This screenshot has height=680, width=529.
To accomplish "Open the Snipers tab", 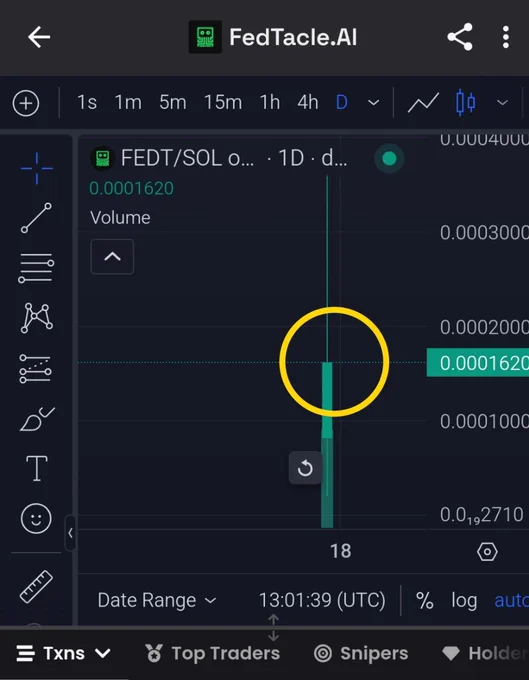I will click(361, 653).
